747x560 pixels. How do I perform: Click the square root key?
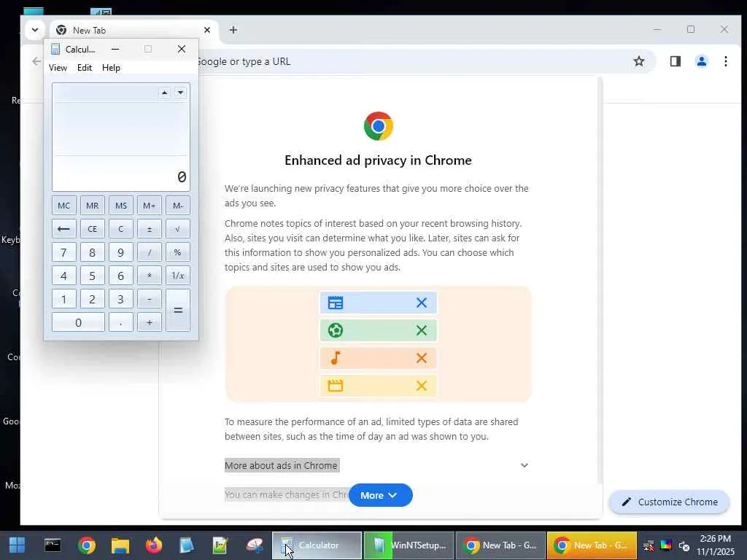tap(178, 229)
